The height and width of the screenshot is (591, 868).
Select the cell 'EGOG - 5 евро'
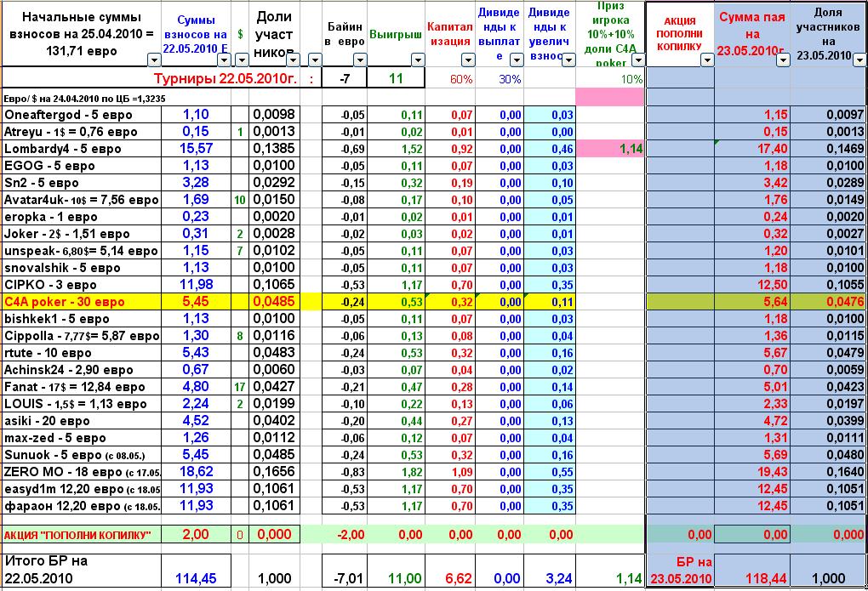(82, 166)
